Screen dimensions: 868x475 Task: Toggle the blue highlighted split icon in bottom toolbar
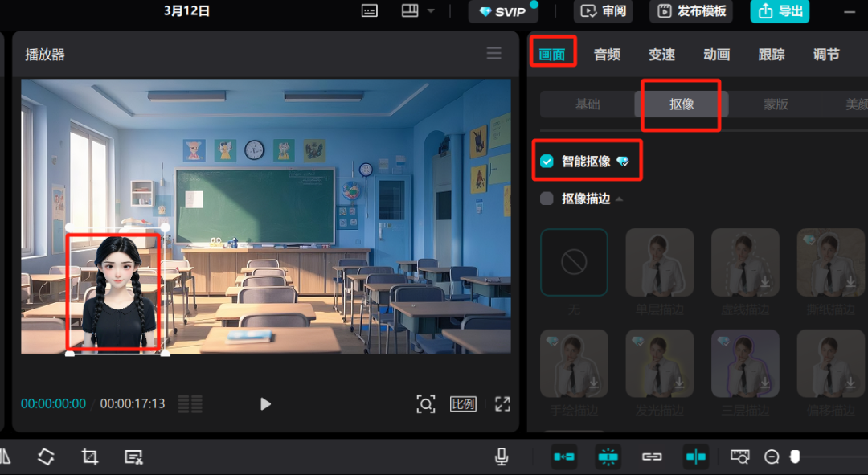coord(695,457)
